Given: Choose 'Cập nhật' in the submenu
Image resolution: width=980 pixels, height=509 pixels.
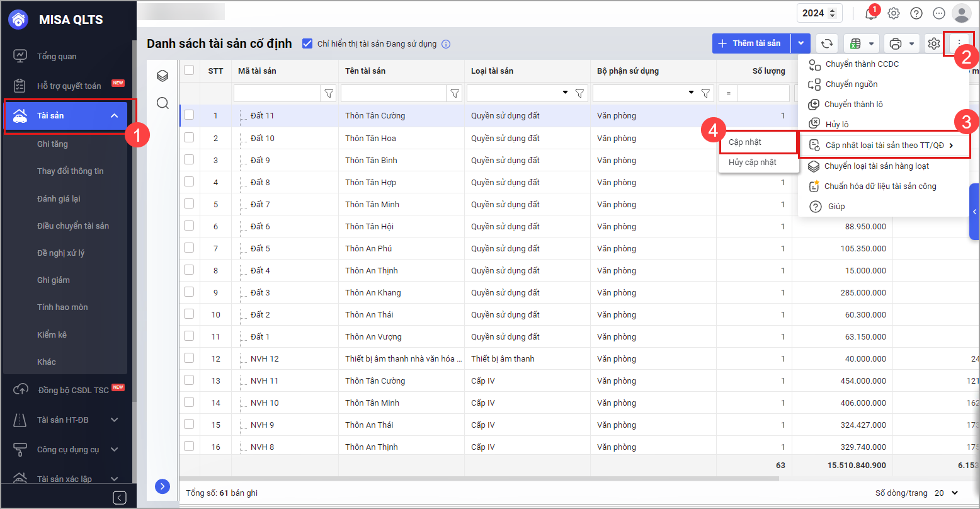Looking at the screenshot, I should pos(745,142).
